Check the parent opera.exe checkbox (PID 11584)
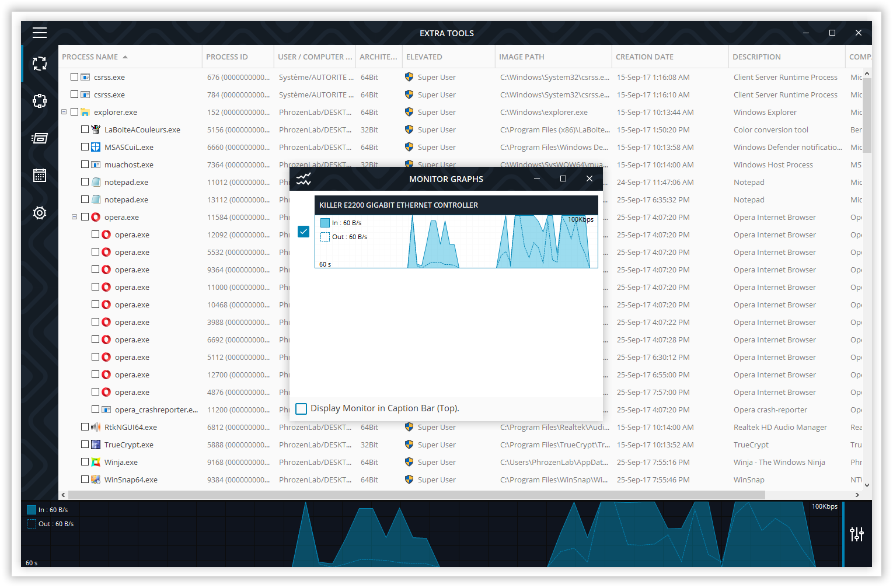 [85, 217]
